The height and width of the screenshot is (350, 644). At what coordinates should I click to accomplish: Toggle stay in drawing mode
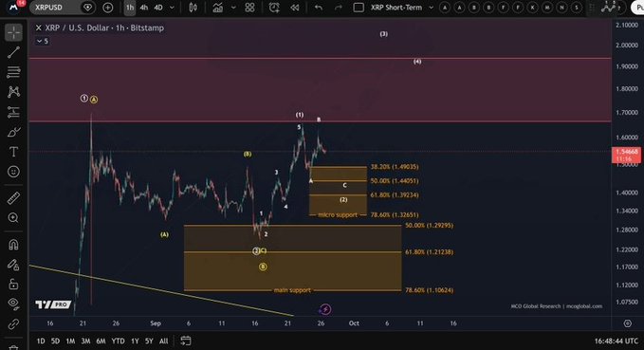[x=13, y=265]
